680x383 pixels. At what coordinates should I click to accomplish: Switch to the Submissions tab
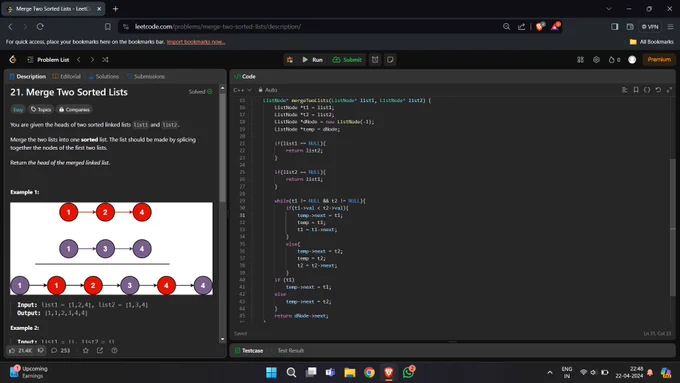pos(146,76)
